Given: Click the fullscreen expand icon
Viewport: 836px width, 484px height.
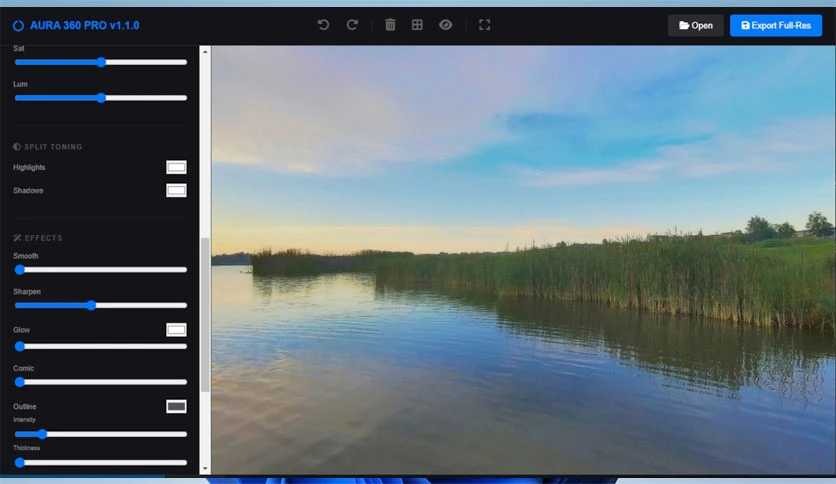Looking at the screenshot, I should (x=484, y=25).
